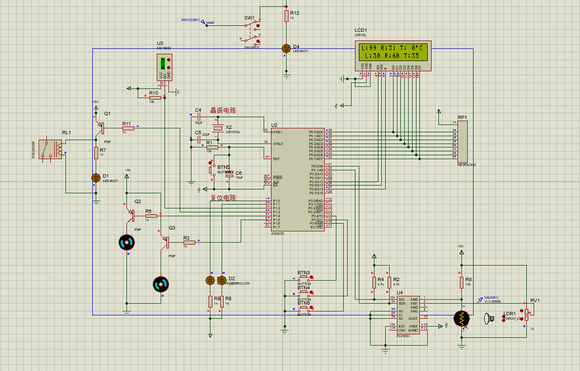
Task: Select the X2 crystal oscillator
Action: click(x=218, y=129)
